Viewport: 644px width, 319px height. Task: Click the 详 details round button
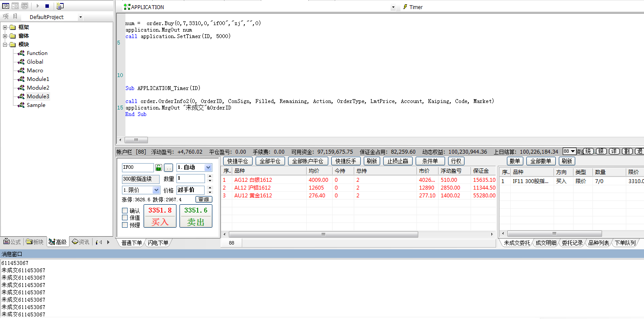[x=614, y=151]
